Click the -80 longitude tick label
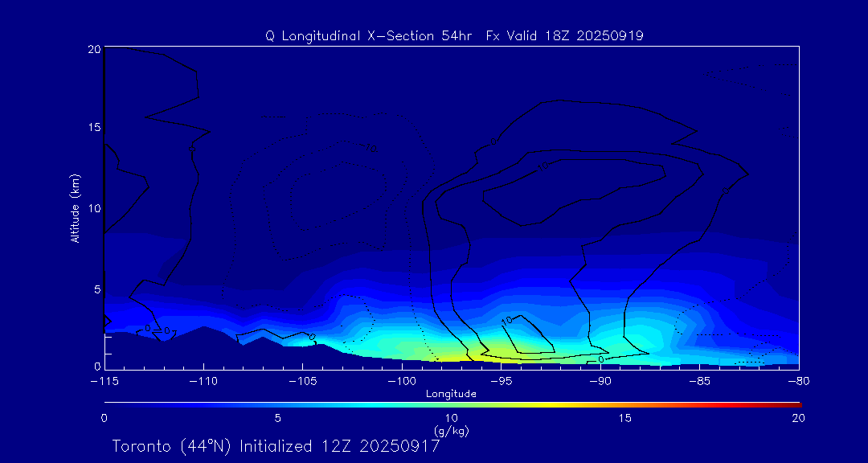This screenshot has height=463, width=868. (x=799, y=382)
